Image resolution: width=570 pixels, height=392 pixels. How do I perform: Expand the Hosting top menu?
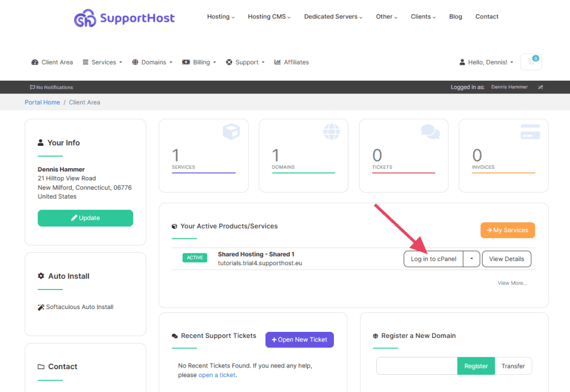coord(220,17)
